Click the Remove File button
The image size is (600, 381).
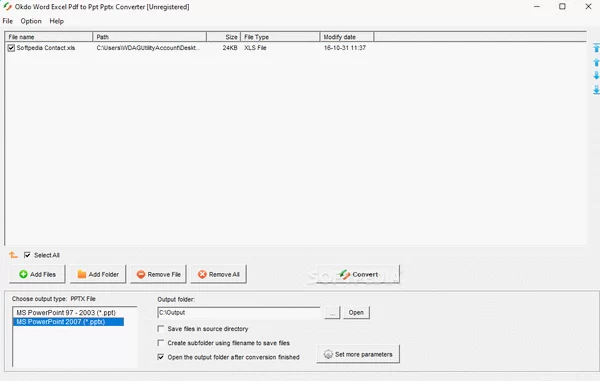point(158,274)
